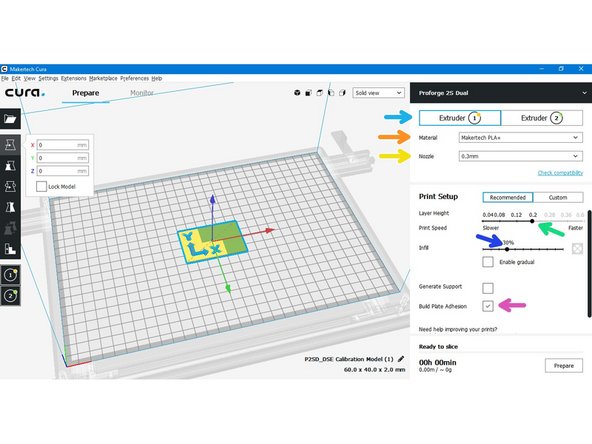Open Check compatibility link
Screen dimensions: 592x444
560,173
